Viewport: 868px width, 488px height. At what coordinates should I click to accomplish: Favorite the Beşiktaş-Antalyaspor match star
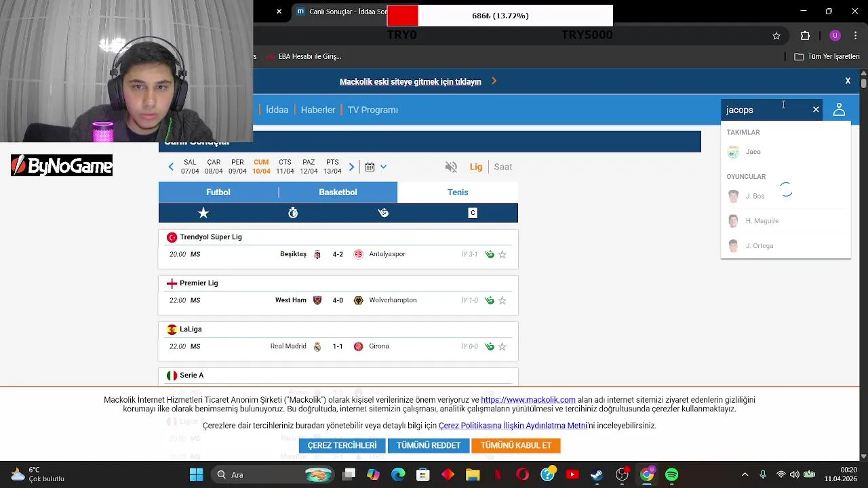[502, 255]
